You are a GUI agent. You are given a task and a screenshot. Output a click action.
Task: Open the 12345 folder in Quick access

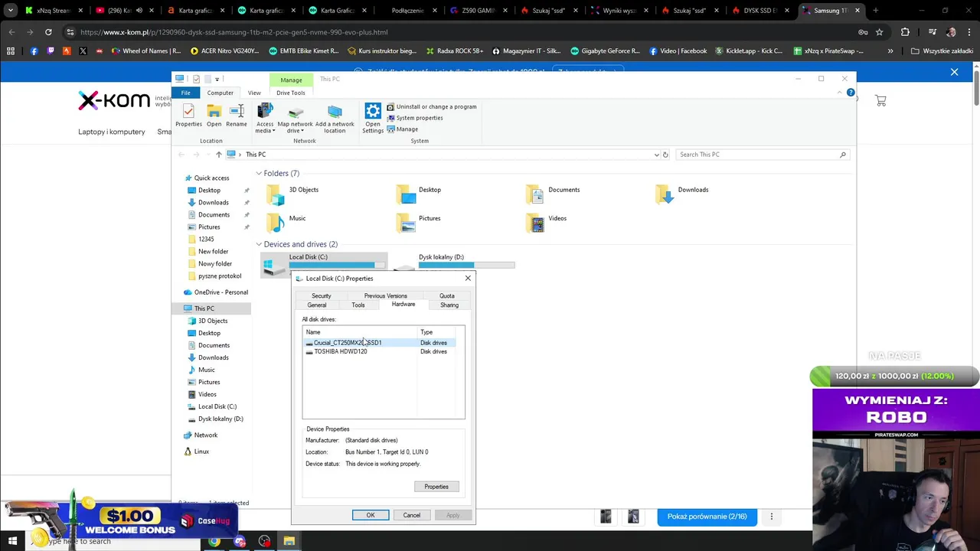pyautogui.click(x=206, y=239)
